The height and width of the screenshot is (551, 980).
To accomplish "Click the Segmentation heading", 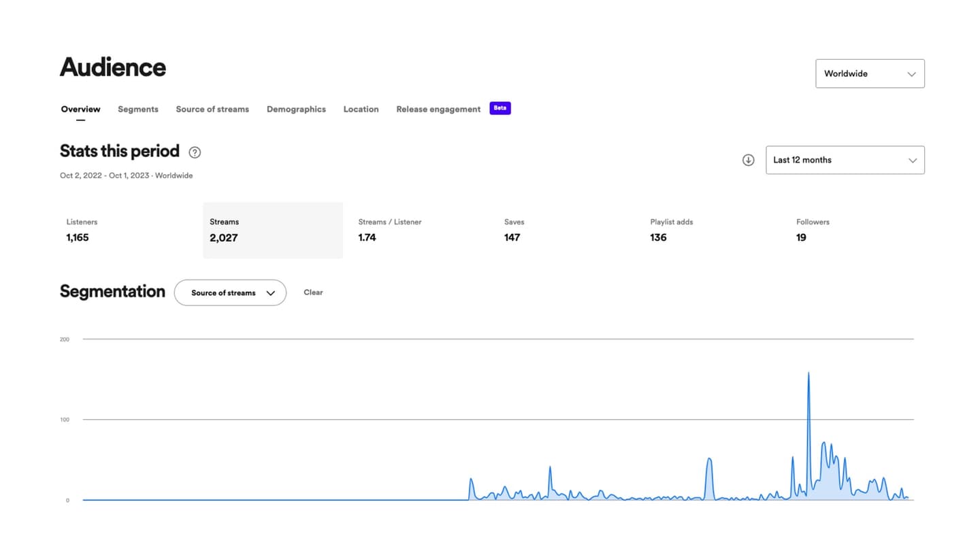I will (112, 291).
